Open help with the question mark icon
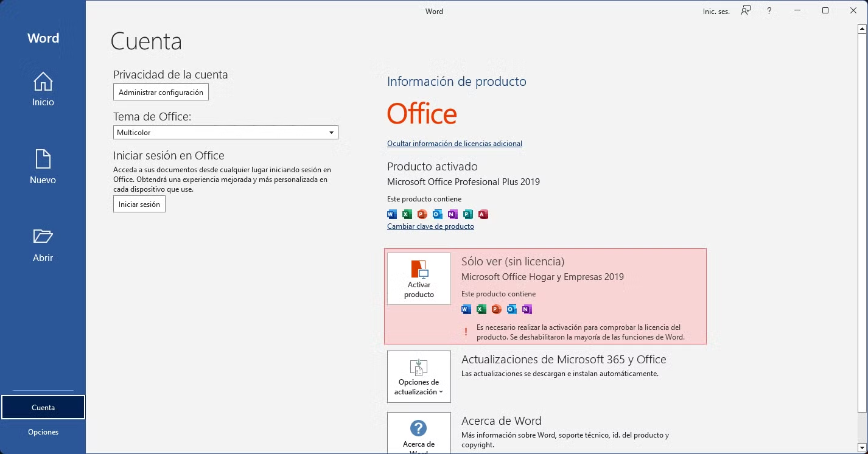Screen dimensions: 868x454 coord(769,10)
